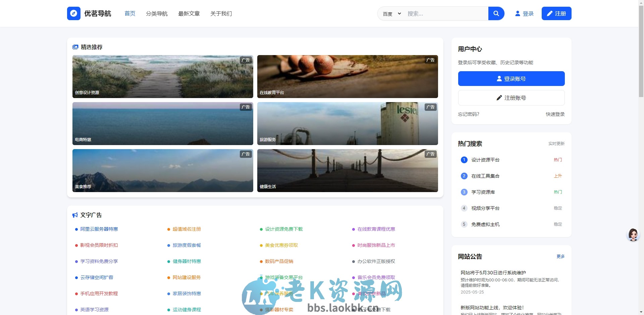This screenshot has width=644, height=315.
Task: Click the 快速登录 link
Action: point(555,114)
